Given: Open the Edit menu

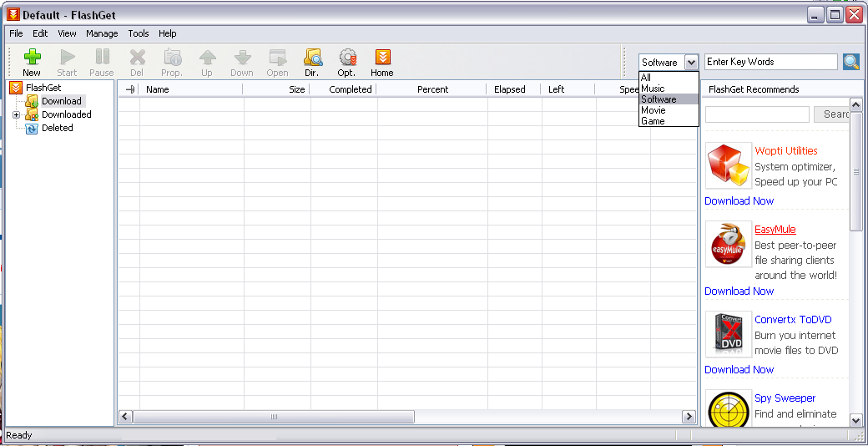Looking at the screenshot, I should point(40,33).
